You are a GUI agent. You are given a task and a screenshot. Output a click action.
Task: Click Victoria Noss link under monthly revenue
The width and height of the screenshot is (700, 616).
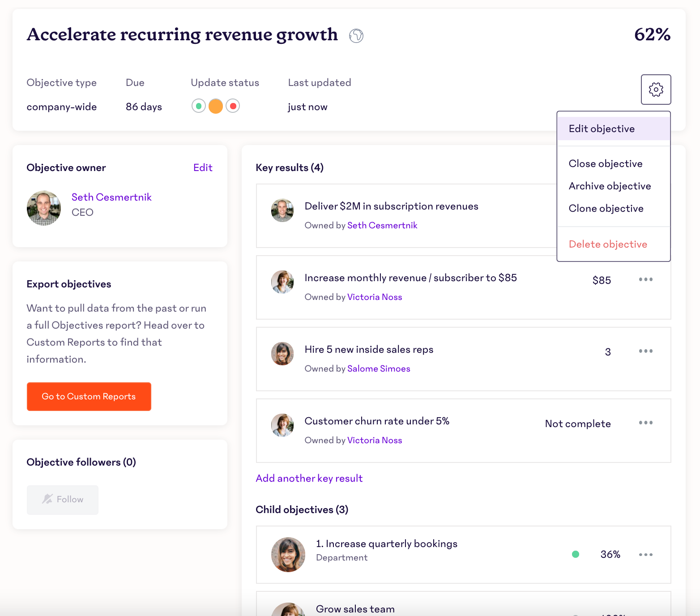pyautogui.click(x=375, y=297)
